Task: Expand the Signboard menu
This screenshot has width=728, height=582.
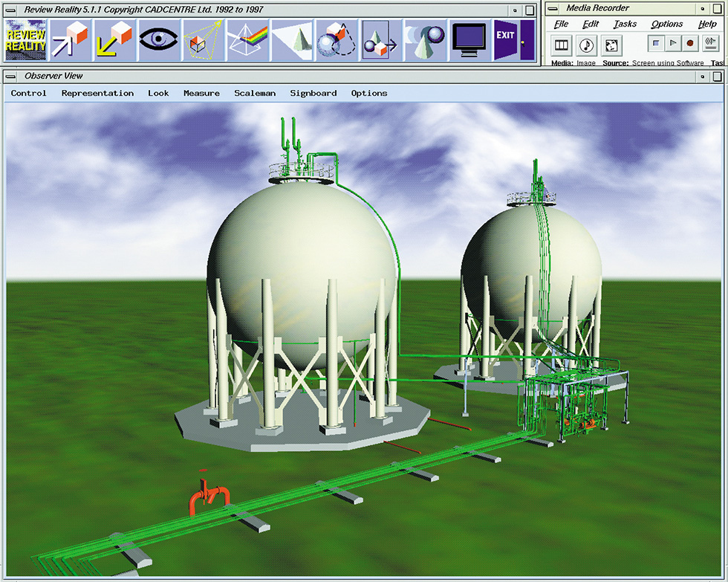Action: point(313,94)
